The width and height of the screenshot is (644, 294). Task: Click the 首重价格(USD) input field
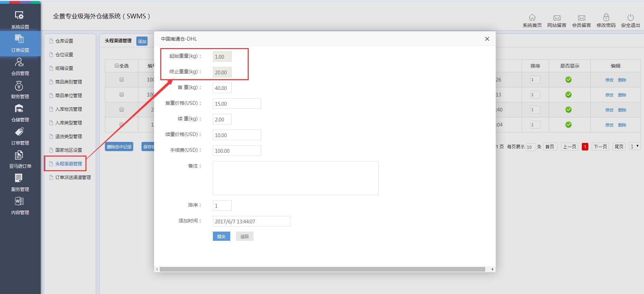237,104
